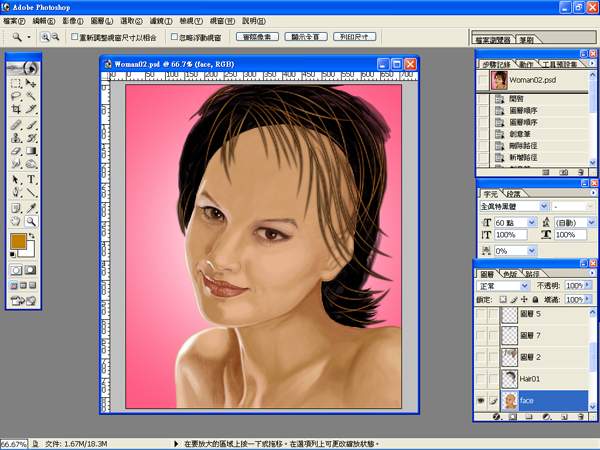This screenshot has height=450, width=600.
Task: Open Layers panel flyout menu arrow
Action: click(x=592, y=273)
